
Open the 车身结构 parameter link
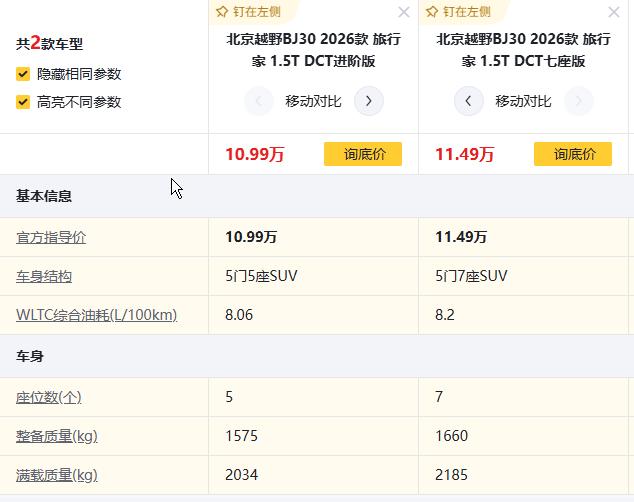44,276
